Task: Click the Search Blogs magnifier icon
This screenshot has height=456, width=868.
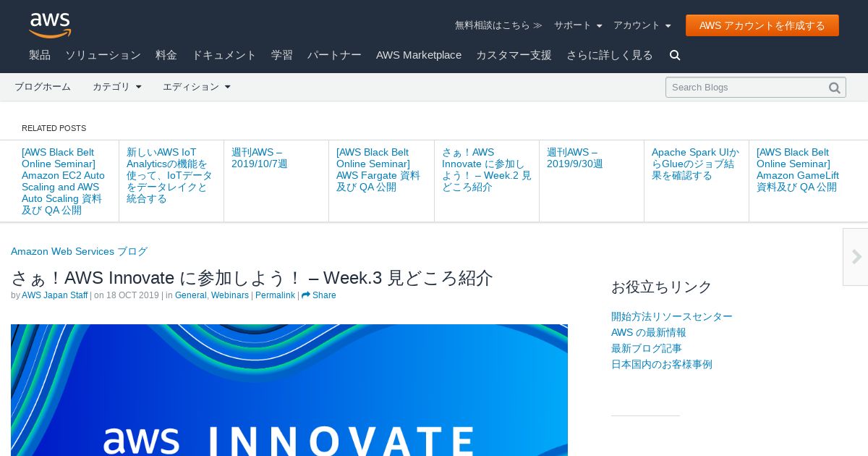Action: click(834, 88)
